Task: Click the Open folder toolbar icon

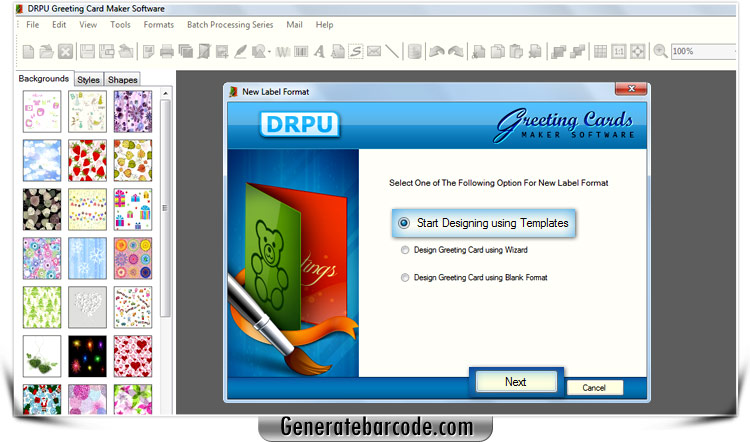Action: pos(46,51)
